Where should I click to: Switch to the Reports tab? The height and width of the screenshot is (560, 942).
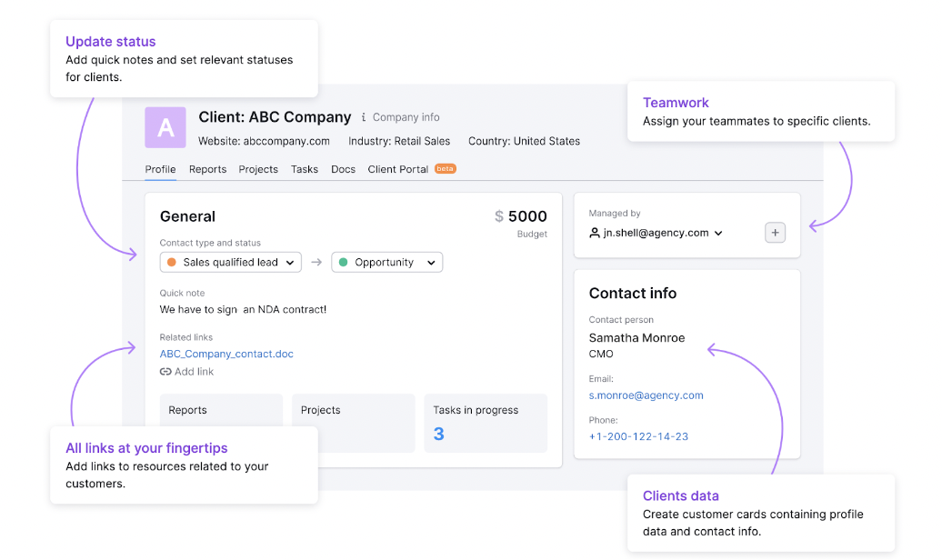point(207,169)
